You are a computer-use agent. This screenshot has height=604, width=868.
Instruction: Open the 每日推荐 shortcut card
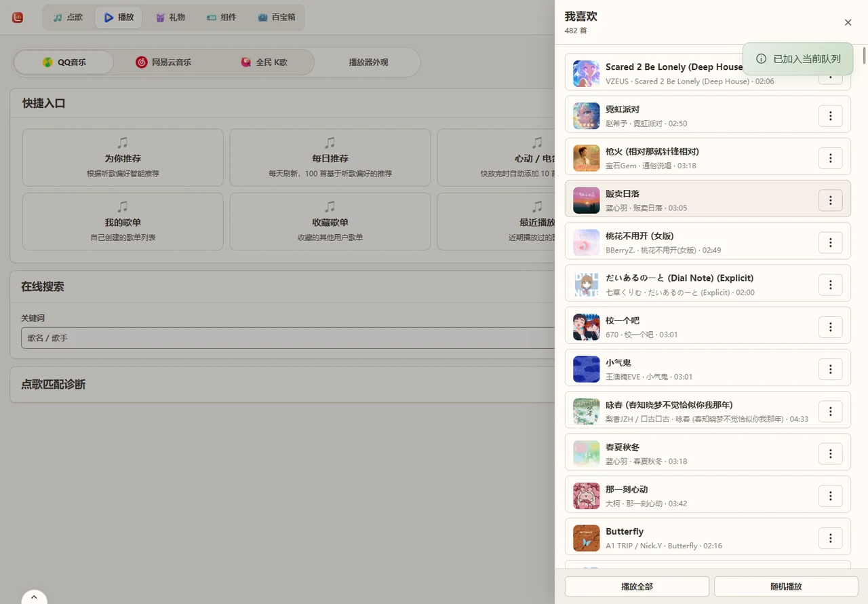[330, 157]
